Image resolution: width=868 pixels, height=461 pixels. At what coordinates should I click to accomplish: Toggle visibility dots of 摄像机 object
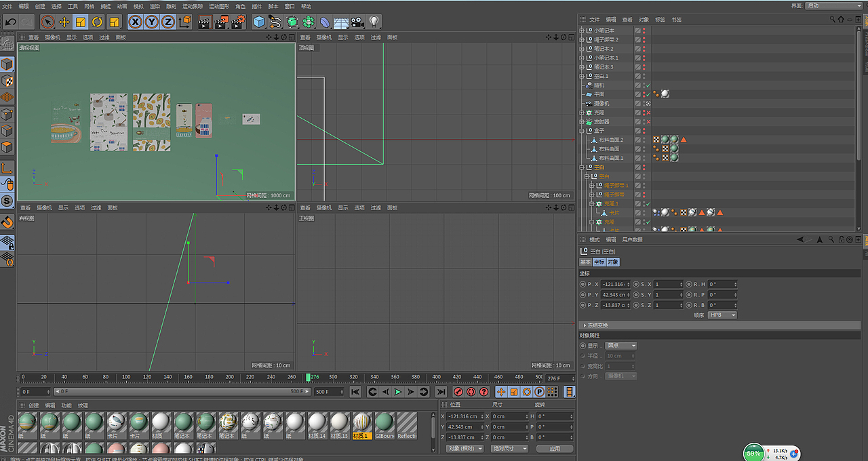tap(644, 104)
